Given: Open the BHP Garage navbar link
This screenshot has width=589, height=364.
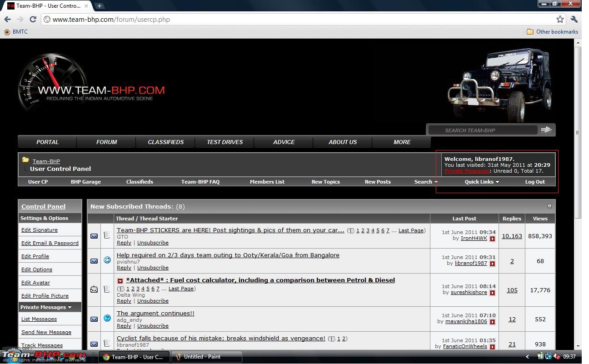Looking at the screenshot, I should tap(86, 182).
